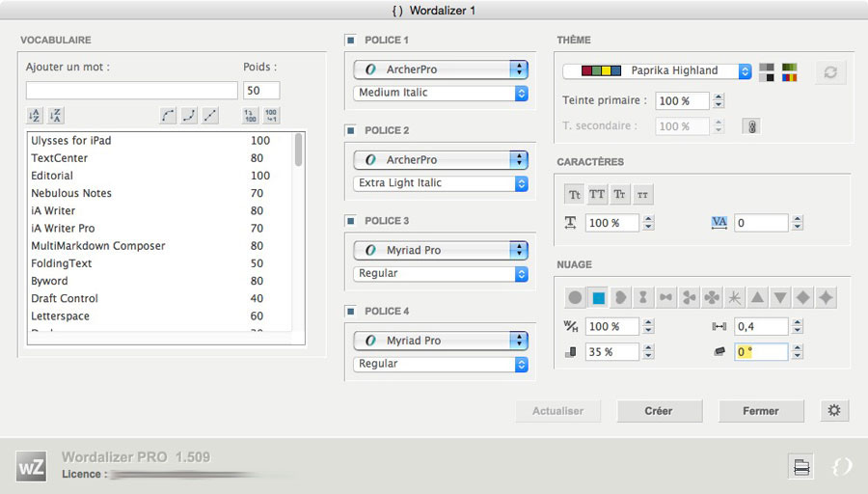The height and width of the screenshot is (494, 868).
Task: Click the Fermer button
Action: tap(761, 411)
